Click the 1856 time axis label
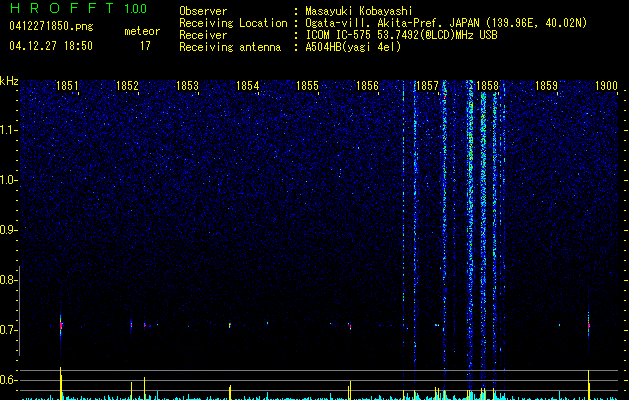 point(367,86)
